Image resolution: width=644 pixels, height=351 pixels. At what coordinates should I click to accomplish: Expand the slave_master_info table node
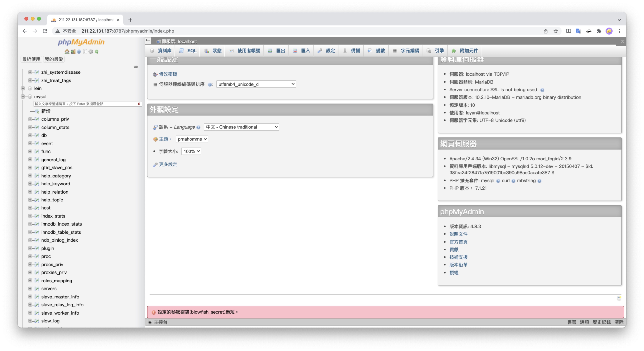tap(30, 297)
